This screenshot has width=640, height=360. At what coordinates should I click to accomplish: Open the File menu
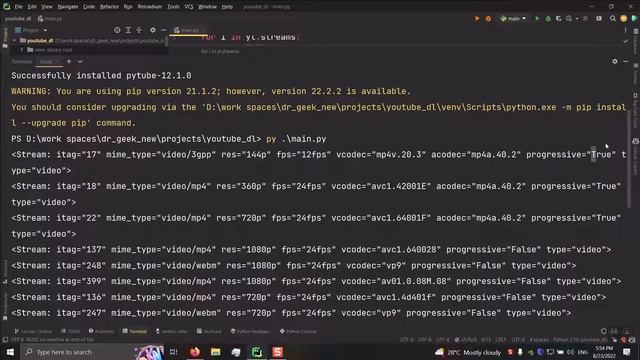tap(19, 7)
